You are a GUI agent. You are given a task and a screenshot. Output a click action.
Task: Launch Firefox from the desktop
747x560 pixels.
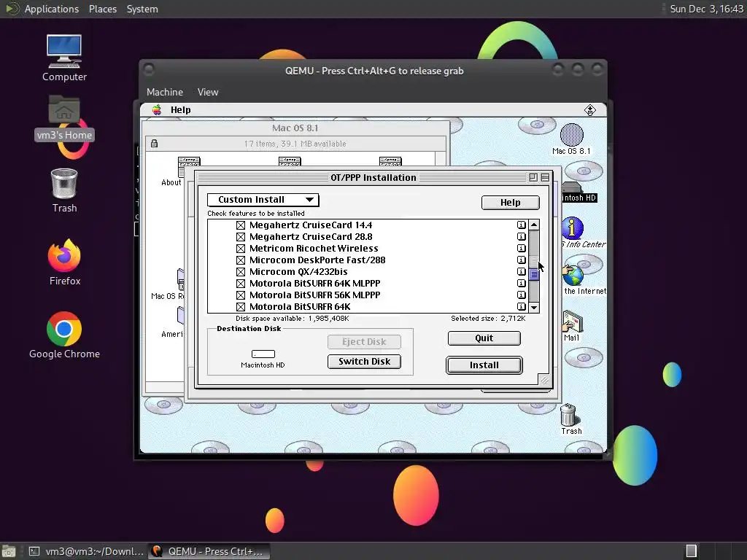64,255
